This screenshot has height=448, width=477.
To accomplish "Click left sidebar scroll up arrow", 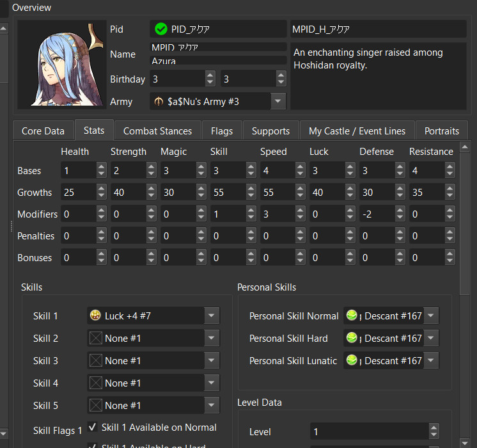I will [3, 29].
